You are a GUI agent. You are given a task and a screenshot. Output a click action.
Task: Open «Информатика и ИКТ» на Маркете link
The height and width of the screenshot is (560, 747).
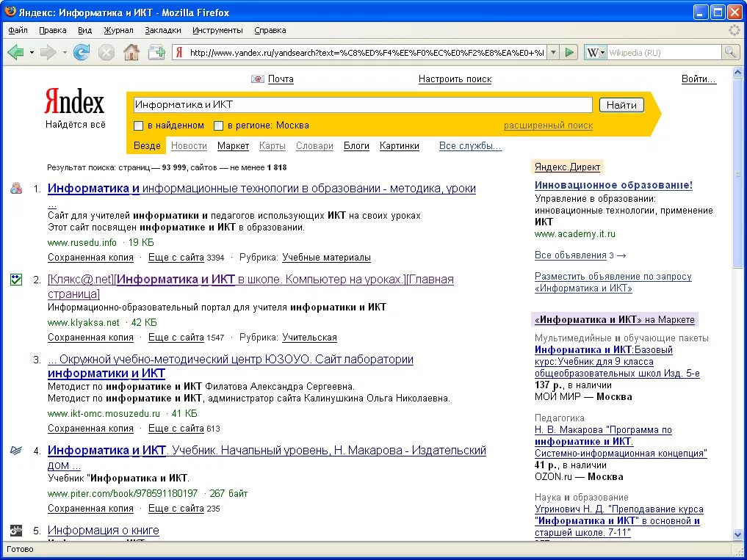coord(615,319)
